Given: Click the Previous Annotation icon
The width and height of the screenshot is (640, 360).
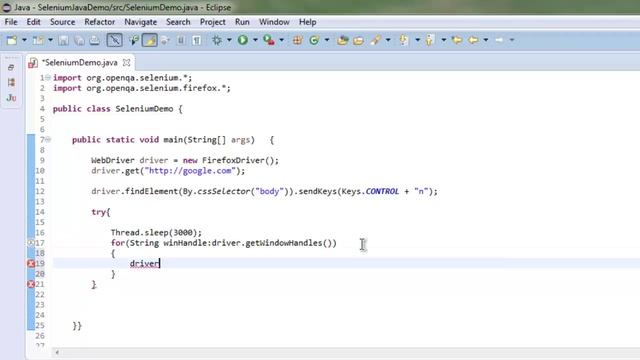Looking at the screenshot, I should tap(429, 40).
